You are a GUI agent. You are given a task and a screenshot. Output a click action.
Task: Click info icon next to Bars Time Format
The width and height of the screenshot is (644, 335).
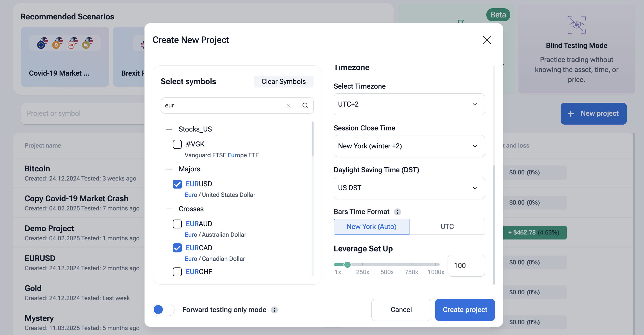(397, 212)
